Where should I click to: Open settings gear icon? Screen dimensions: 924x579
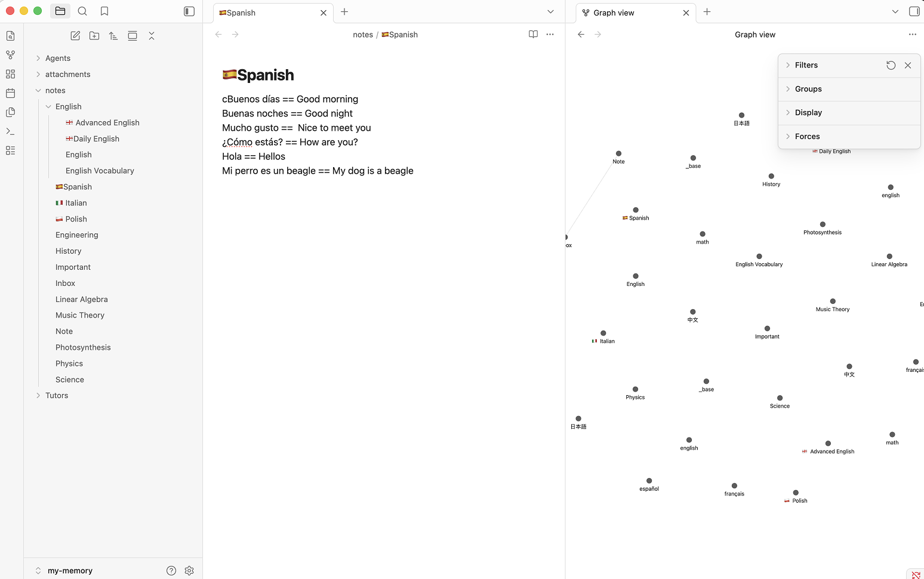(x=189, y=571)
